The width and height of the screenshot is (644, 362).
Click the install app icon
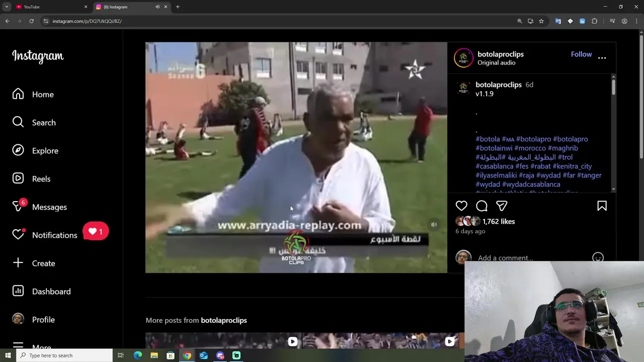click(x=530, y=21)
